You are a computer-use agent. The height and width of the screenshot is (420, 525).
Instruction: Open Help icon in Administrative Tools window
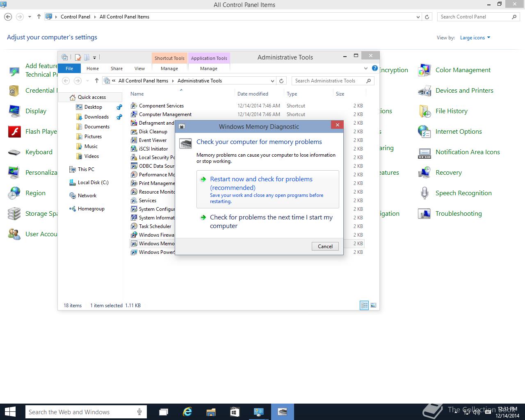374,68
